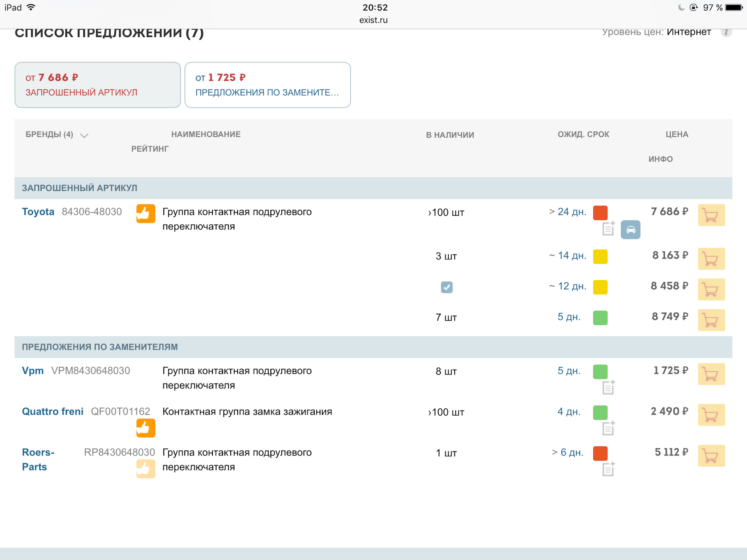
Task: Click the faded thumbs-up icon for Roers-Parts
Action: click(x=146, y=469)
